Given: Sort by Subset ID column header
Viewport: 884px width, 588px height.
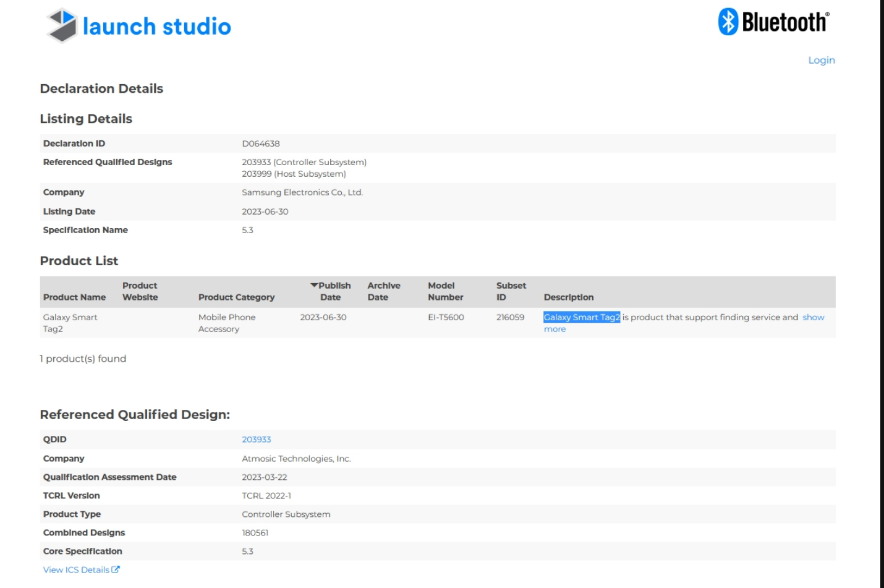Looking at the screenshot, I should pos(511,291).
